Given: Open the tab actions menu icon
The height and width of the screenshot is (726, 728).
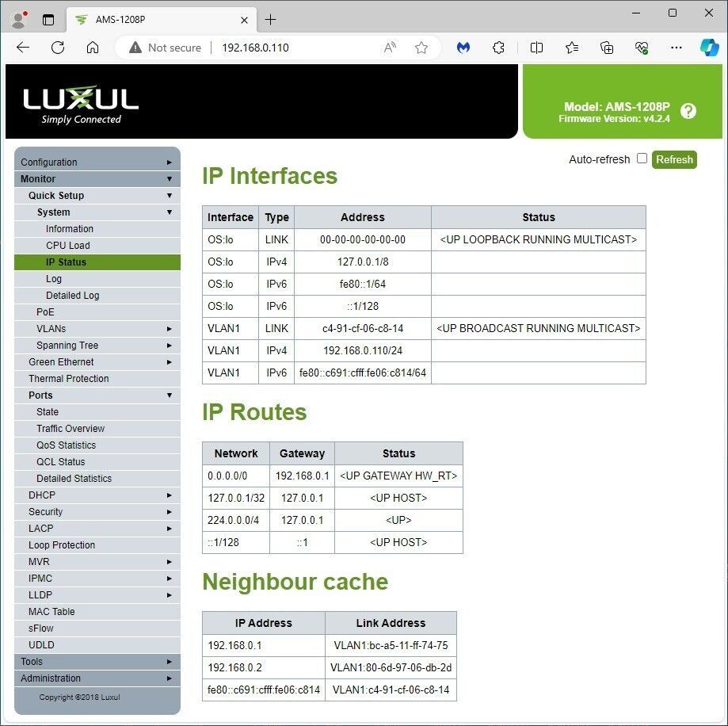Looking at the screenshot, I should point(48,20).
